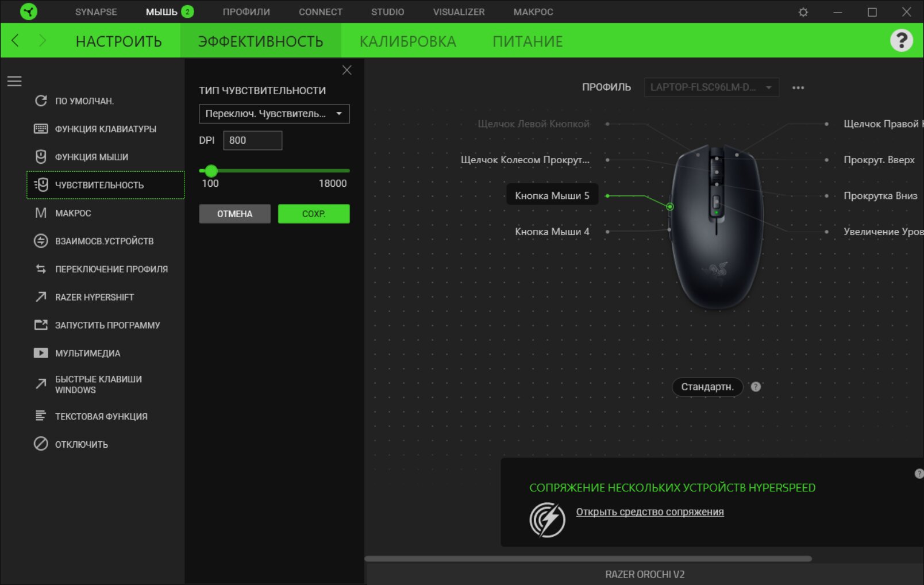Click the keyboard function icon
Image resolution: width=924 pixels, height=585 pixels.
coord(41,129)
